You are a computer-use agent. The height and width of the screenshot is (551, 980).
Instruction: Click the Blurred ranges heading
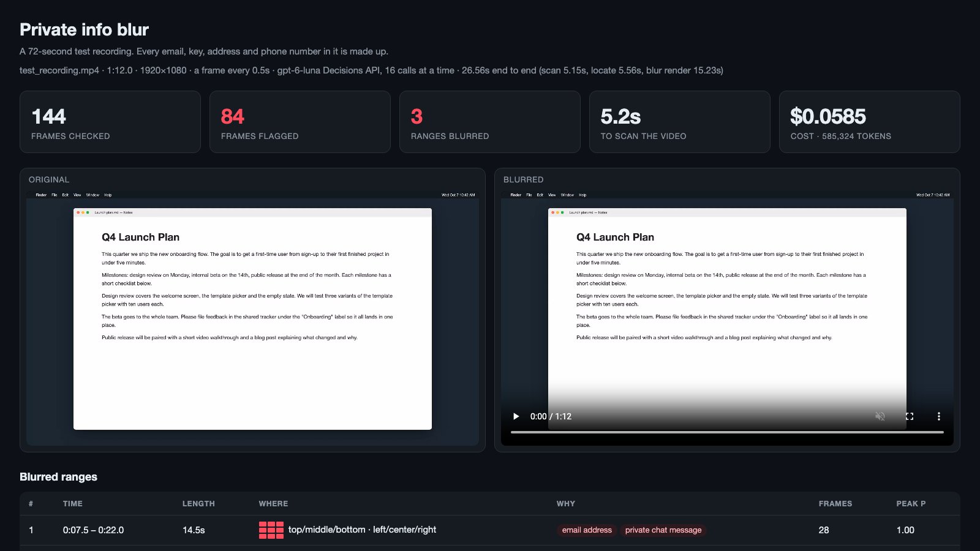[x=58, y=477]
